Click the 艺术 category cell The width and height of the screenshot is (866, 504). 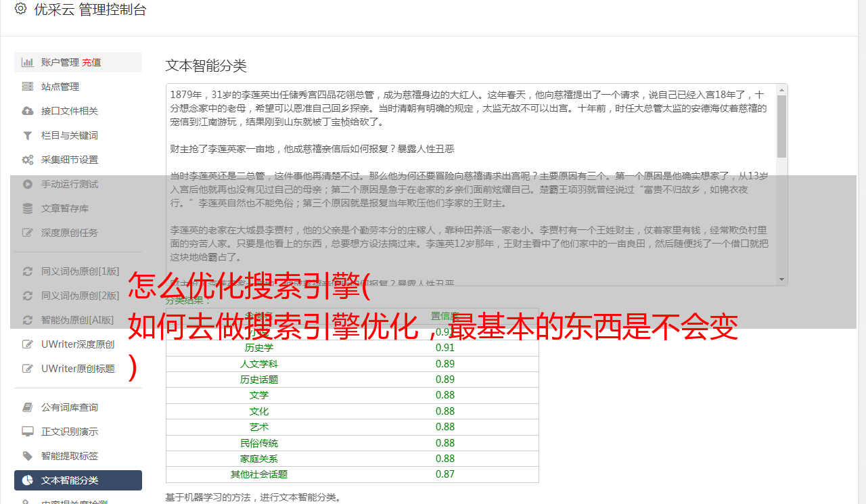pos(259,427)
